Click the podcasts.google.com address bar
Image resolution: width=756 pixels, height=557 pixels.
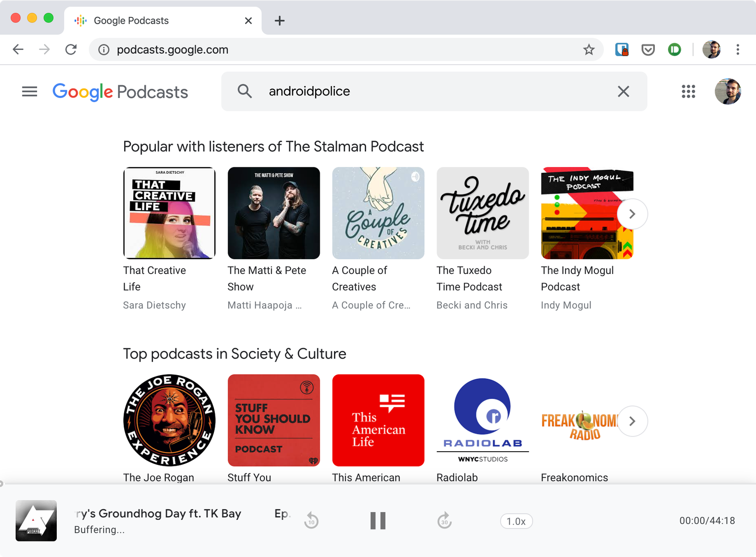[346, 49]
